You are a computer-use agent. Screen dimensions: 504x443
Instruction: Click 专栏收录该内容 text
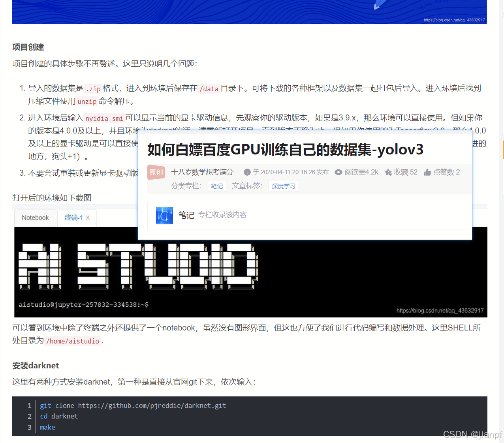(x=222, y=215)
